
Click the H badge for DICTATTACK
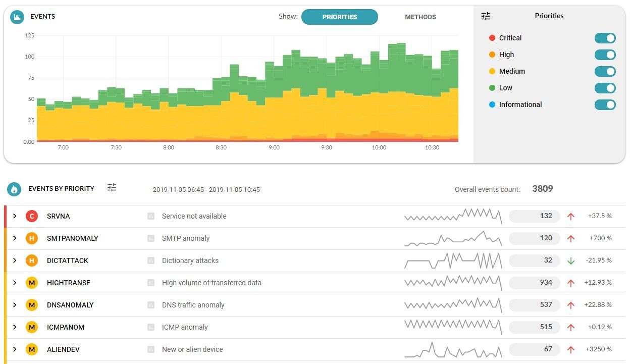32,261
